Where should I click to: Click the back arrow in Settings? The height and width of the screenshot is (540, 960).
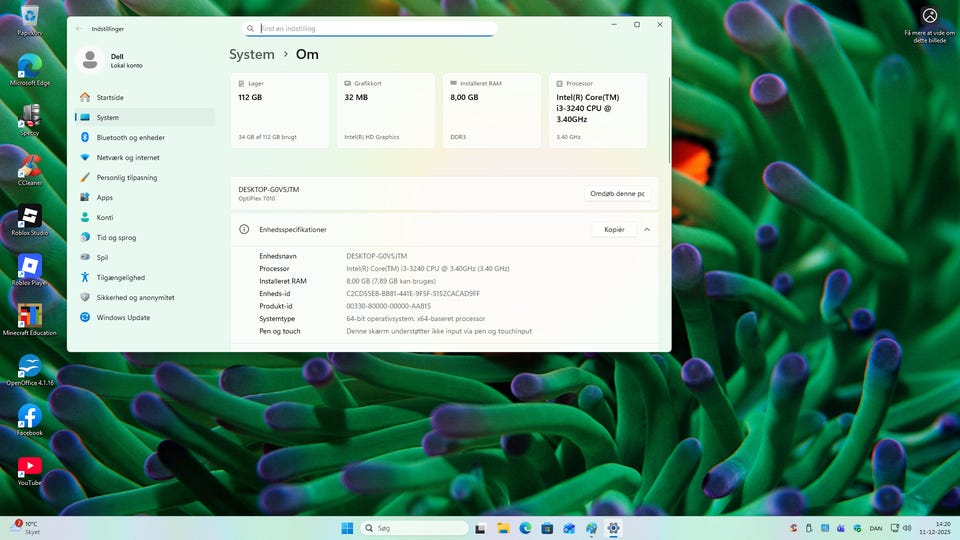pyautogui.click(x=79, y=28)
